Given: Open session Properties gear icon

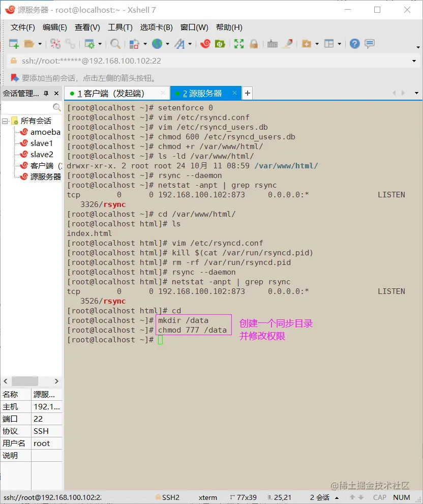Looking at the screenshot, I should coord(89,44).
